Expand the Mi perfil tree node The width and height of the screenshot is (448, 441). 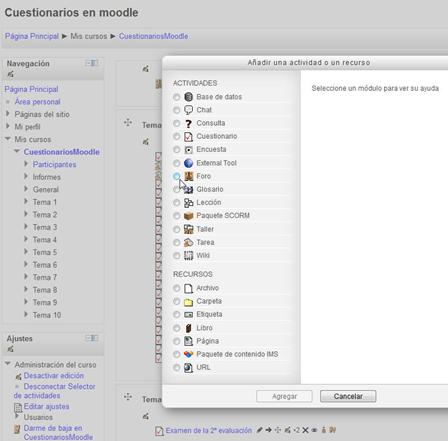(x=8, y=126)
